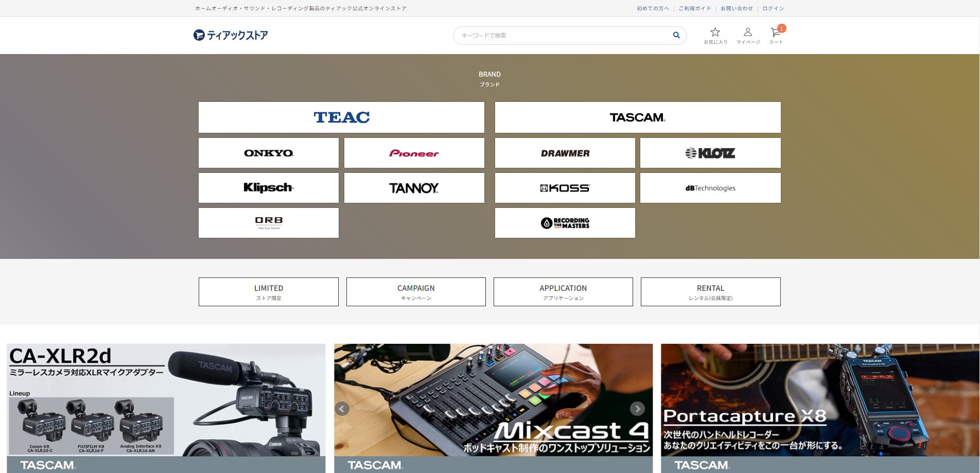Open the LIMITED ストア限定 category
This screenshot has height=473, width=980.
click(269, 292)
